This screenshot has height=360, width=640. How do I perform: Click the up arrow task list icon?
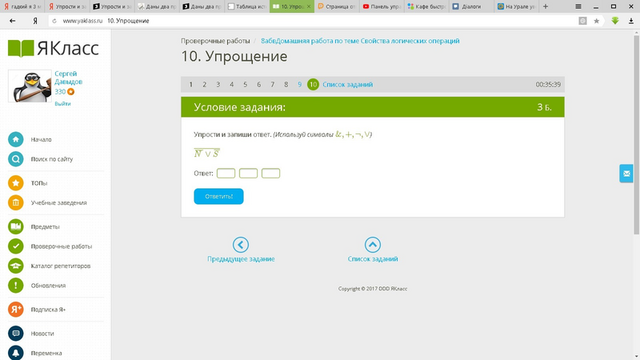coord(373,245)
